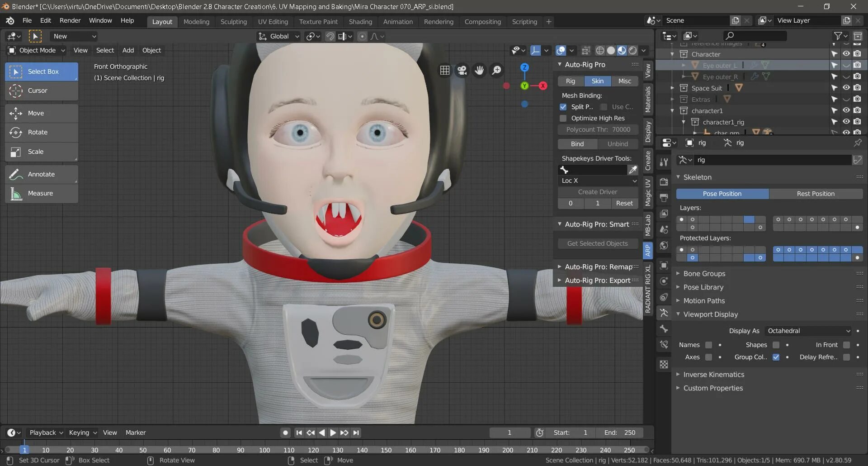Viewport: 868px width, 466px height.
Task: Expand the Motion Paths panel
Action: [x=704, y=301]
